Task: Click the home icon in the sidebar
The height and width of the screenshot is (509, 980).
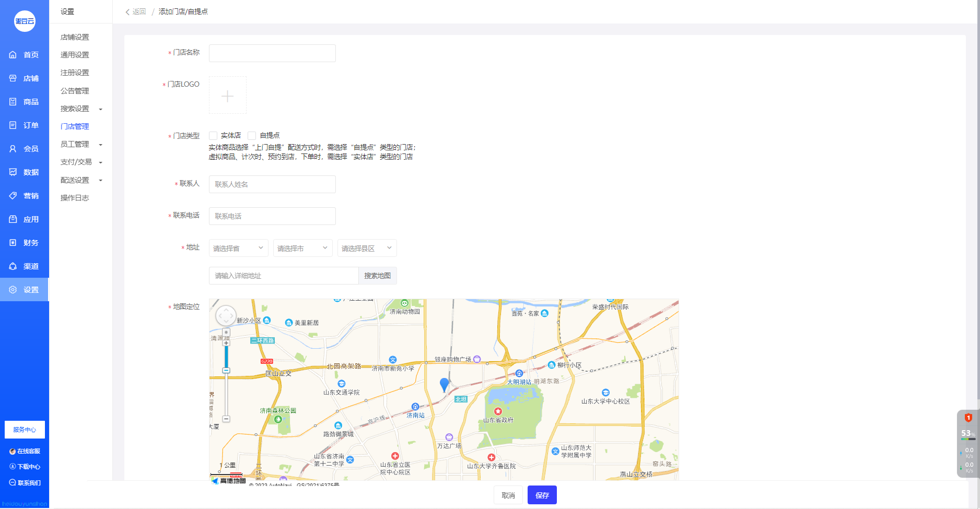Action: 13,55
